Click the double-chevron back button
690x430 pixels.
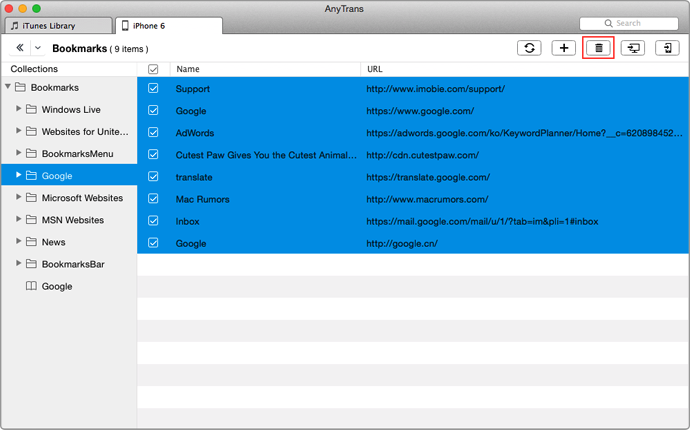pyautogui.click(x=20, y=48)
